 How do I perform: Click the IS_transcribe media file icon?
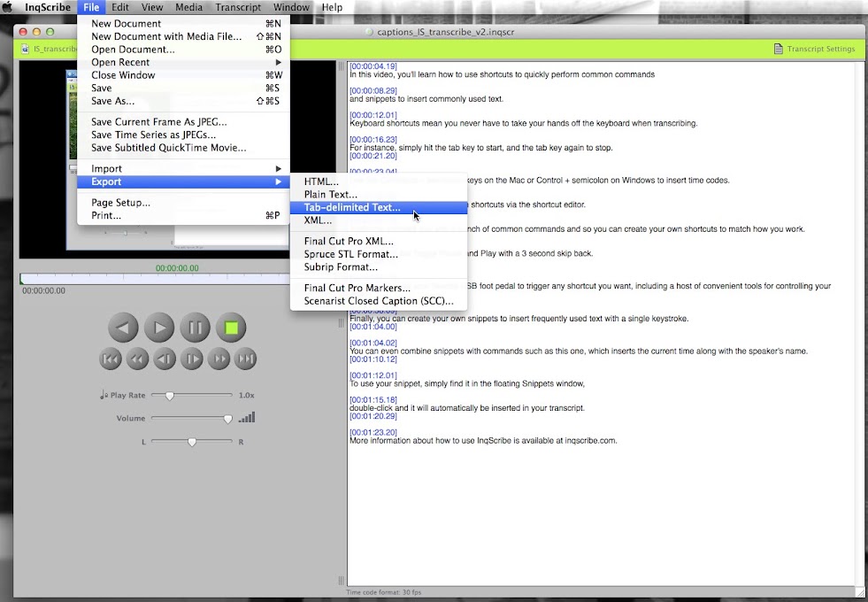25,49
